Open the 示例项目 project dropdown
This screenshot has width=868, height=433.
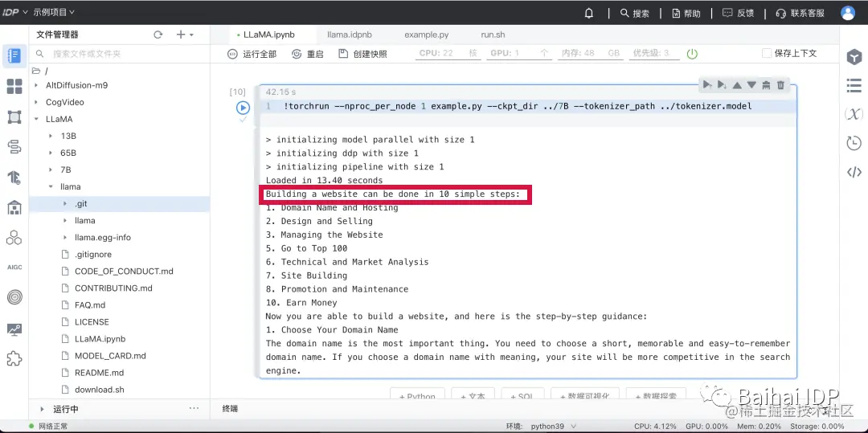point(54,12)
